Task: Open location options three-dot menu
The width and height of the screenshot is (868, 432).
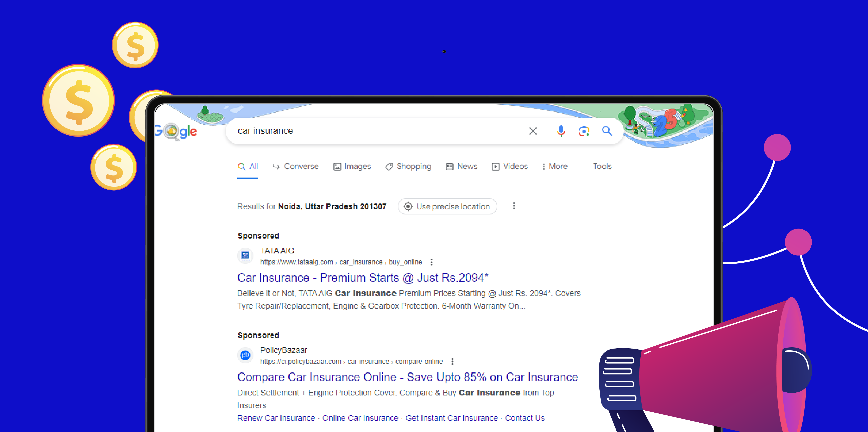Action: click(514, 206)
